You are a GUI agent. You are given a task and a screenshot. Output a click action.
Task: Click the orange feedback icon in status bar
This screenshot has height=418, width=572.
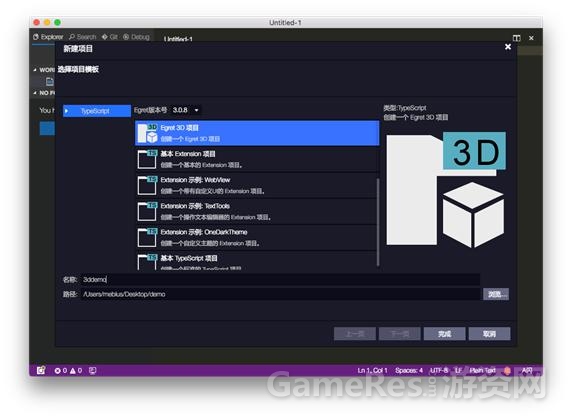[x=507, y=371]
